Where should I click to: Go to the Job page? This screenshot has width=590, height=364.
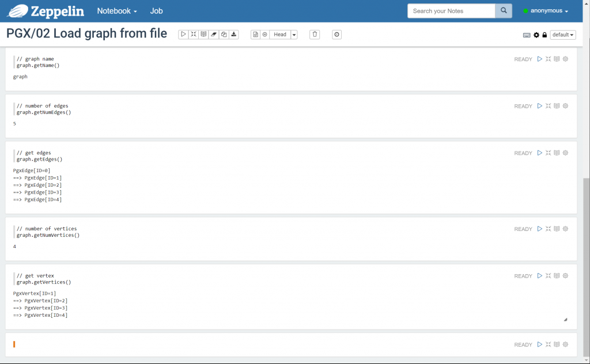156,11
